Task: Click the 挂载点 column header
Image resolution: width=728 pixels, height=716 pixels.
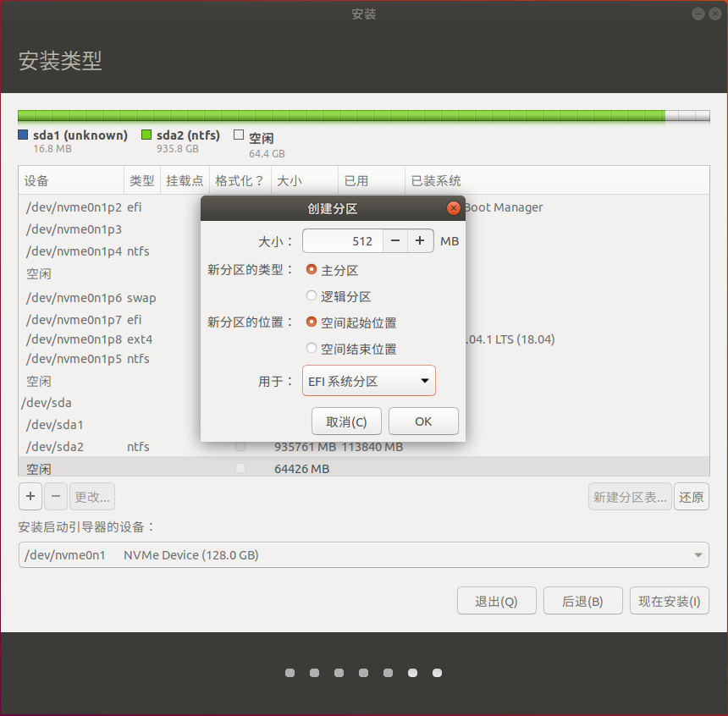Action: pos(185,180)
